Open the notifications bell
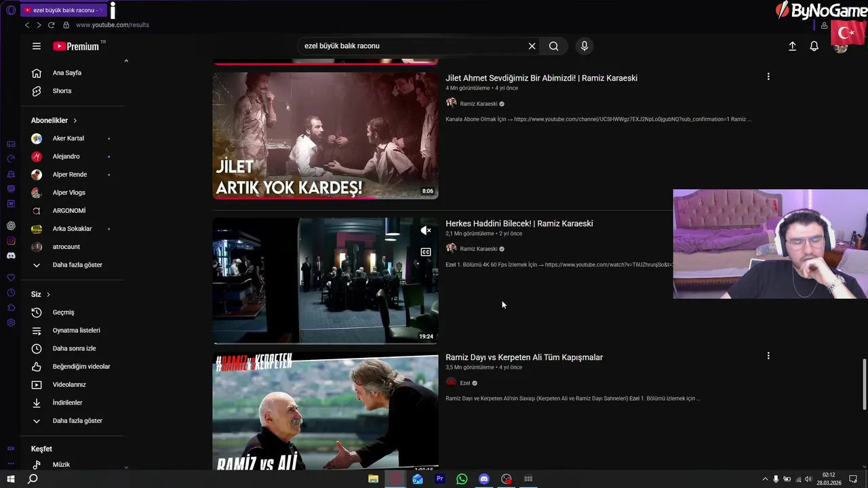Screen dimensions: 868x488 814,46
